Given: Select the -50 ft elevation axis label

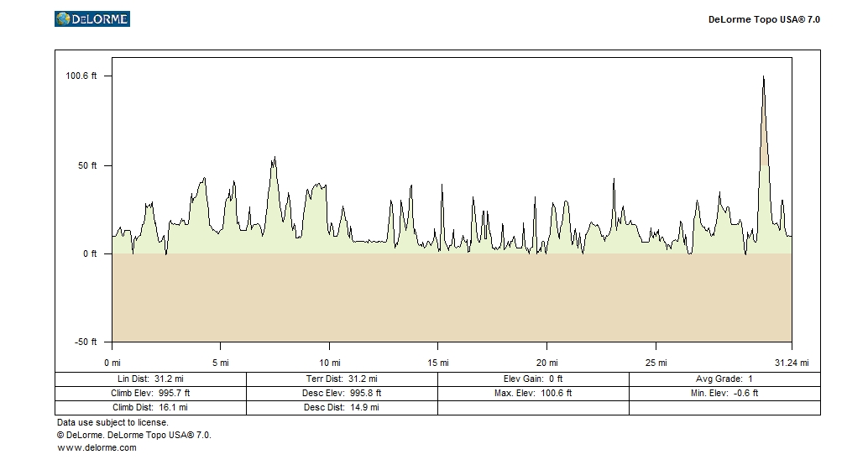Looking at the screenshot, I should [x=86, y=342].
